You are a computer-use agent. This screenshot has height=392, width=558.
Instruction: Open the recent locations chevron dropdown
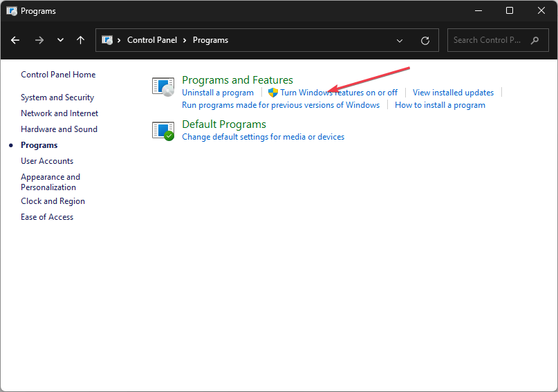(60, 40)
